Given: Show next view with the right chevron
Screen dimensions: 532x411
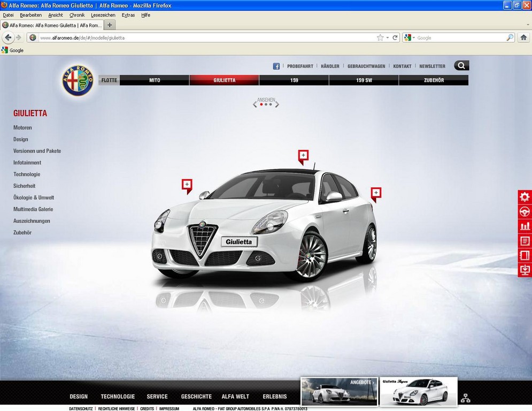Looking at the screenshot, I should (x=277, y=104).
